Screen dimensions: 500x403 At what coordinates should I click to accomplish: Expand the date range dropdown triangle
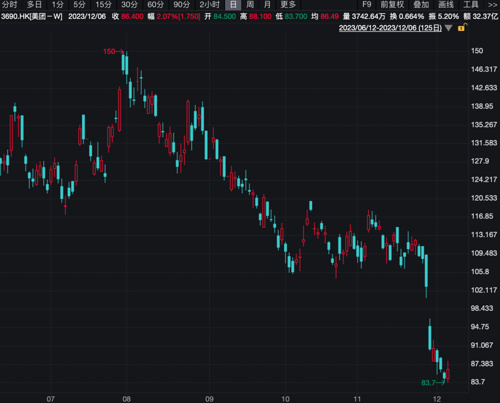pyautogui.click(x=449, y=28)
